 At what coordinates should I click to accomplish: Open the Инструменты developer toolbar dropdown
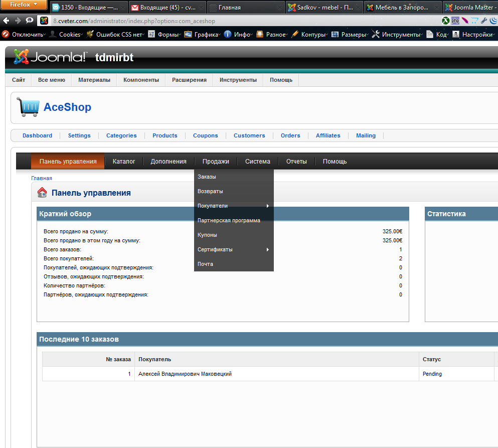click(x=397, y=34)
